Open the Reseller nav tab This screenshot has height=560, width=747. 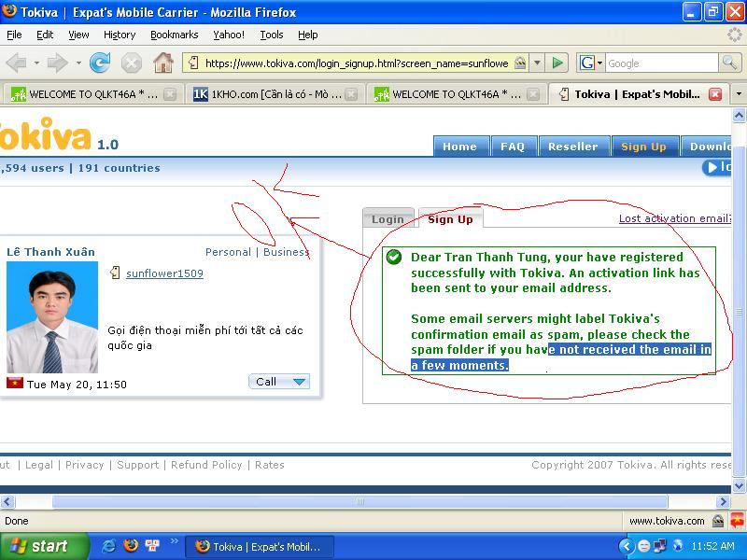coord(573,147)
